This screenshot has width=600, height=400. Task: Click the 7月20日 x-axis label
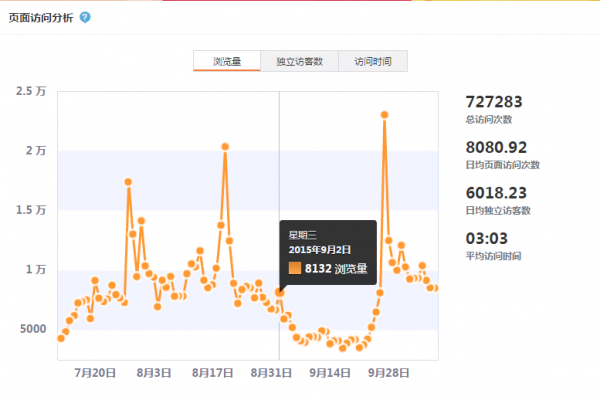pos(95,373)
